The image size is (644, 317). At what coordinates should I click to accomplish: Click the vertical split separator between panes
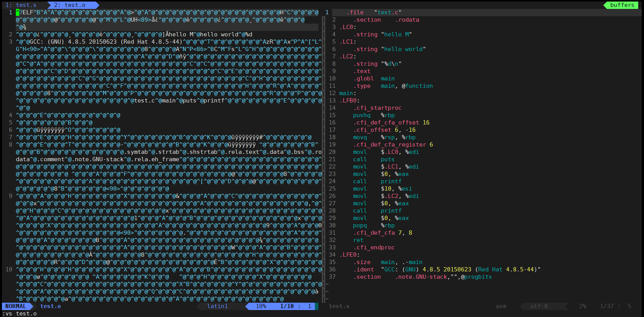click(323, 155)
